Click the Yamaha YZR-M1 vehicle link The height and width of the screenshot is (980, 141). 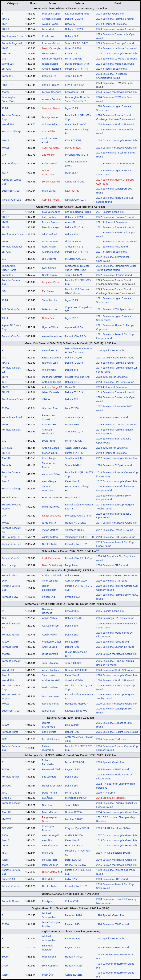(74, 458)
